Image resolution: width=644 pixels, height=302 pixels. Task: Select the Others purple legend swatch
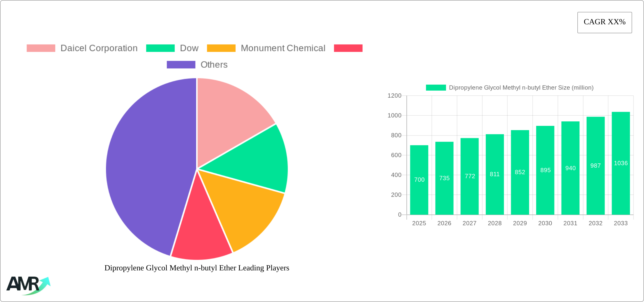(180, 65)
